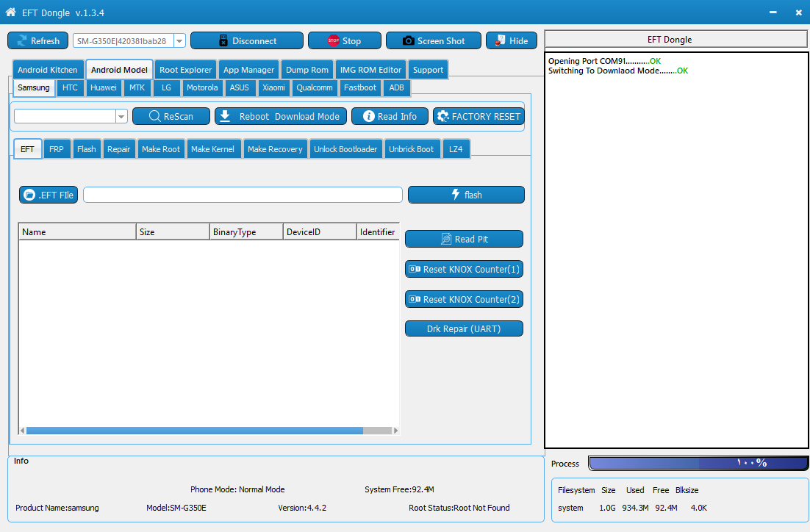Select the Motorola brand tab
810x532 pixels.
202,87
